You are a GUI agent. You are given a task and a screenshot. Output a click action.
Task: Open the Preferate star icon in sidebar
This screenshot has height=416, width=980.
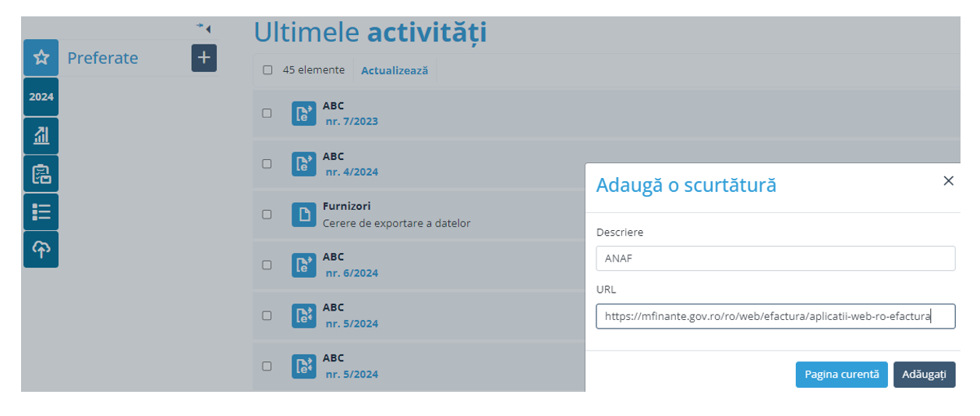click(41, 58)
